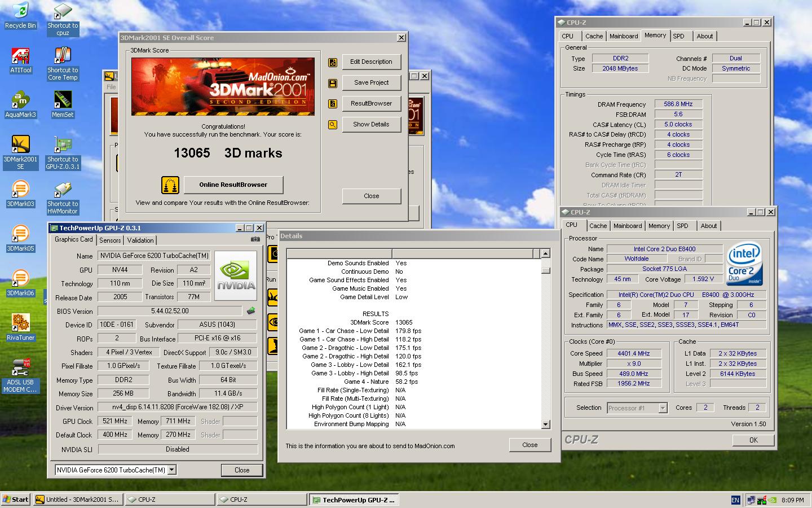Image resolution: width=812 pixels, height=508 pixels.
Task: Click the NVIDIA logo in GPU-Z
Action: [236, 275]
